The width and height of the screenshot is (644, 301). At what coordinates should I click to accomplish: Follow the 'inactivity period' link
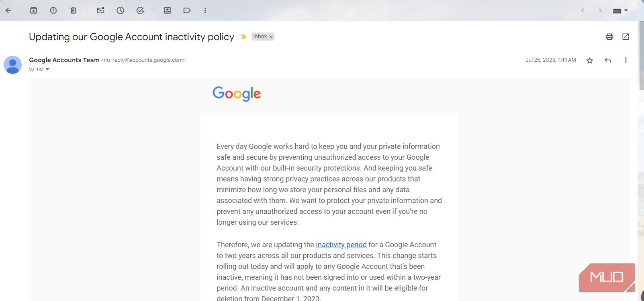click(x=341, y=245)
